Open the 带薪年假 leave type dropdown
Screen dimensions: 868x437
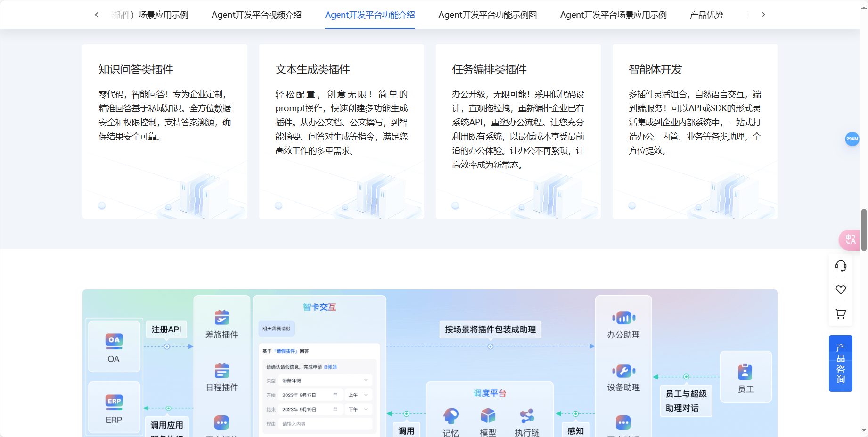tap(325, 380)
